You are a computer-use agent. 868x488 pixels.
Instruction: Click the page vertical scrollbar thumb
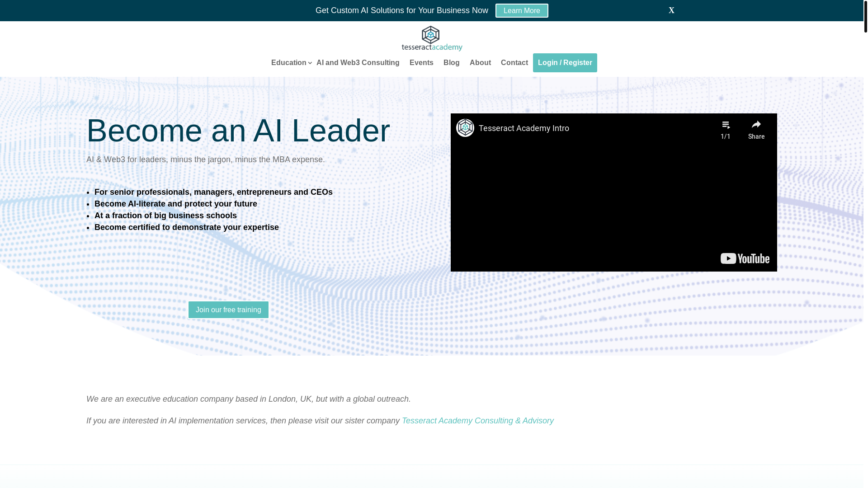865,16
